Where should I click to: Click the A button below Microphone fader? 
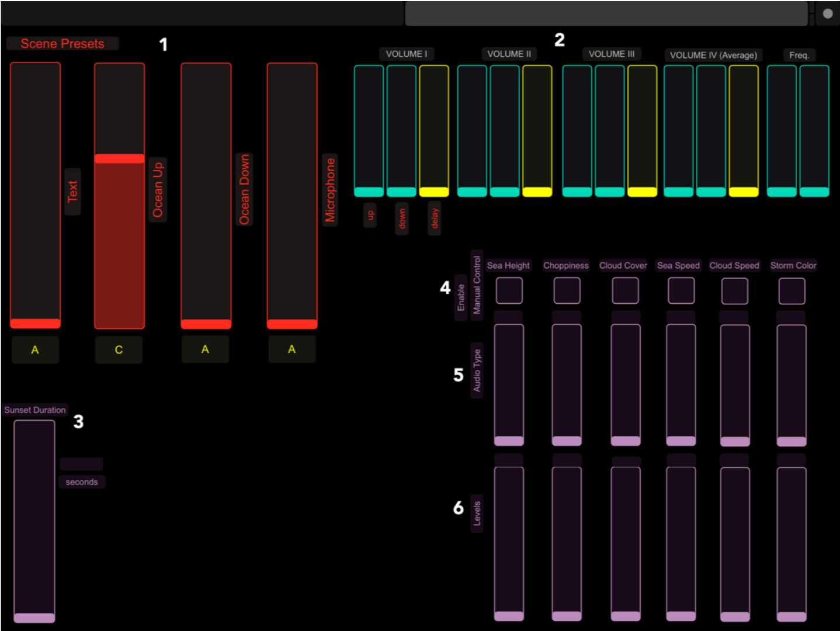(x=291, y=349)
